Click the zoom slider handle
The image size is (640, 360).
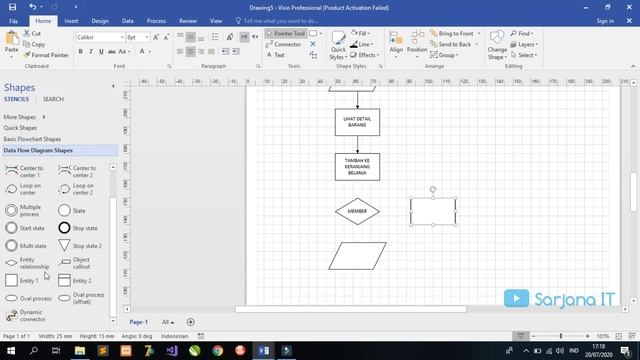pos(561,336)
